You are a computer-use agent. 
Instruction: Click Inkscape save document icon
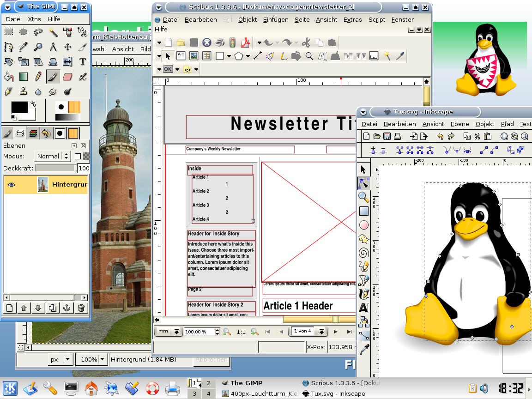pos(387,136)
